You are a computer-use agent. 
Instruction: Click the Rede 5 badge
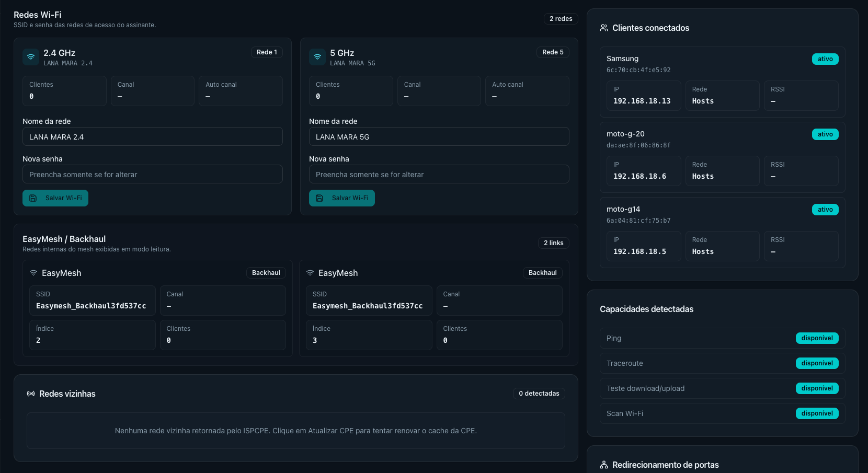coord(553,52)
